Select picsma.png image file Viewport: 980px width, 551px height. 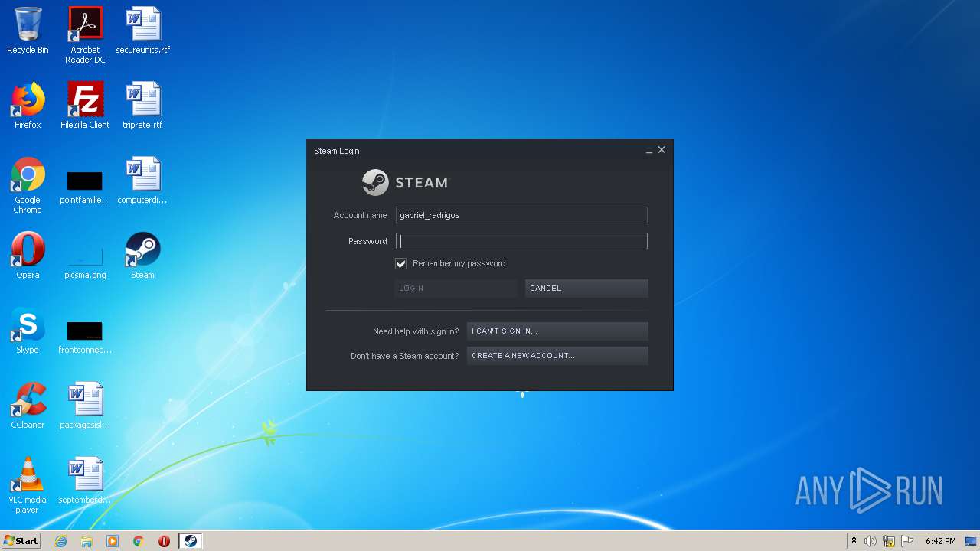85,263
